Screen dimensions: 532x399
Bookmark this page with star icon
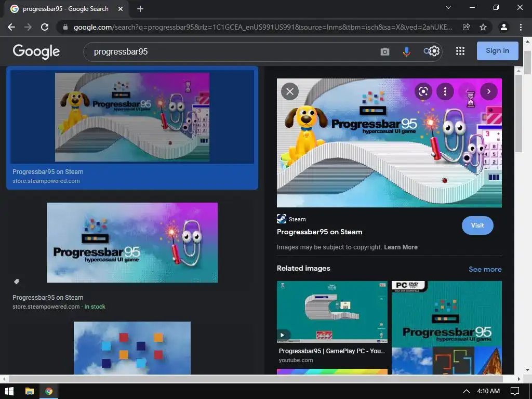(483, 27)
